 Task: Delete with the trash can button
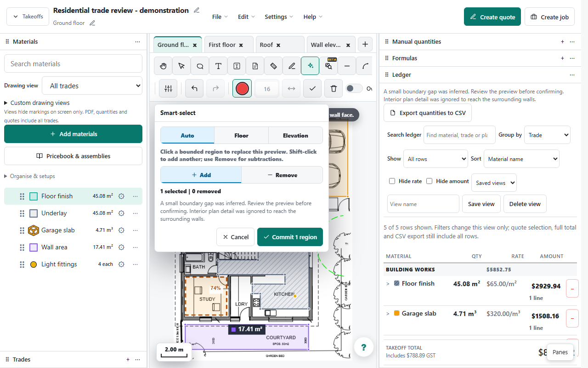[x=334, y=88]
